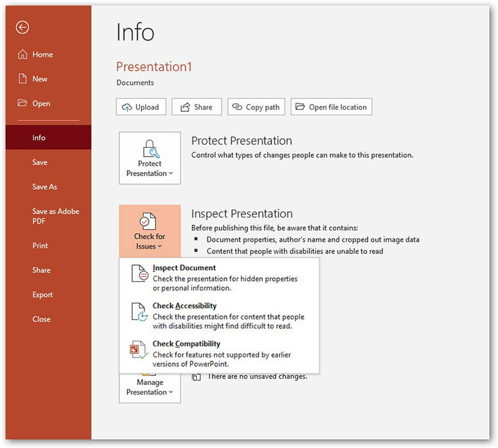Click the Protect Presentation lock icon
The height and width of the screenshot is (448, 498).
point(149,148)
